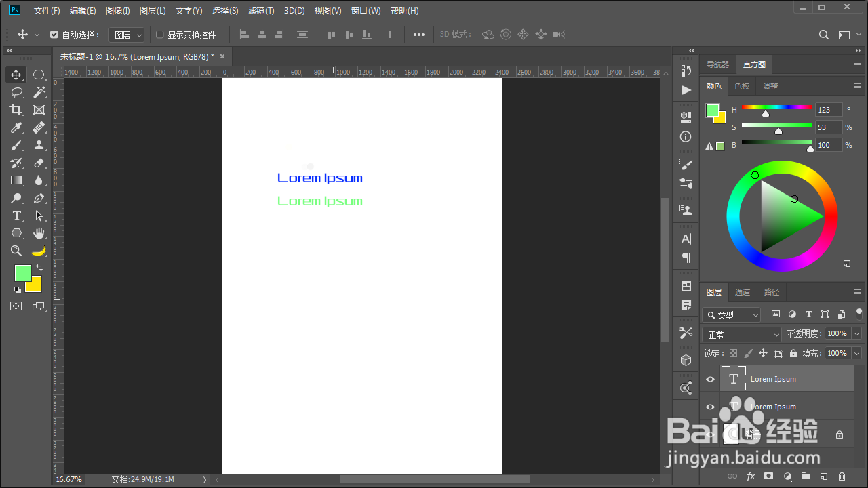Uncheck the 自动选择 checkbox
The width and height of the screenshot is (868, 488).
54,35
